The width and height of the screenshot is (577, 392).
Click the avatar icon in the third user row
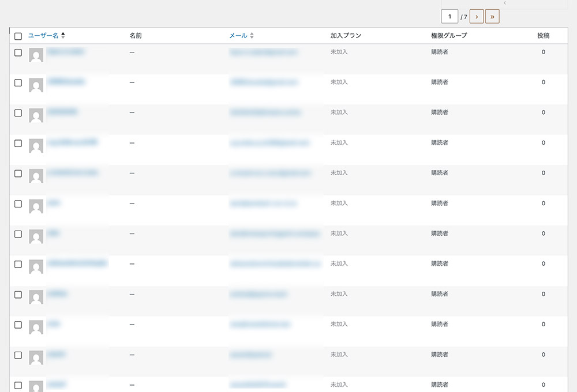point(36,115)
